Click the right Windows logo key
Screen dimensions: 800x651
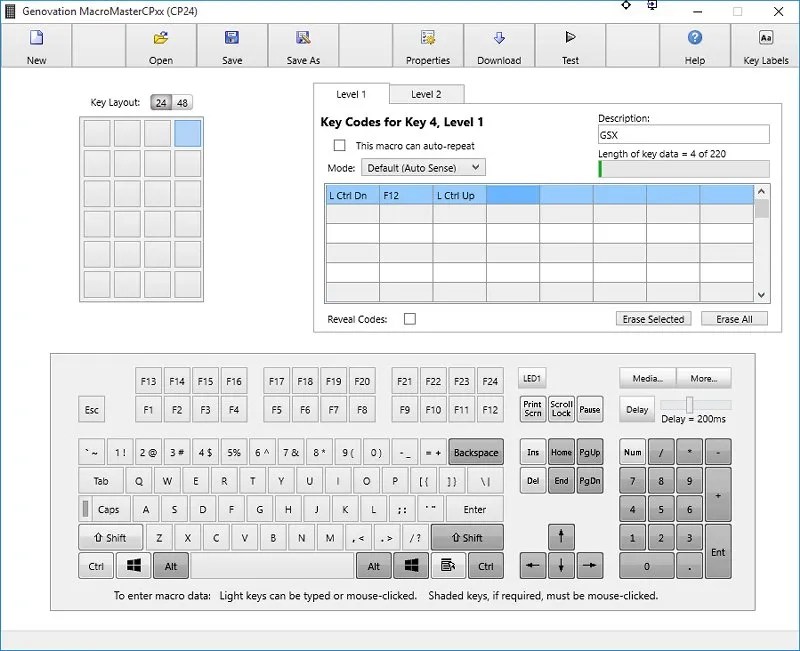coord(411,565)
